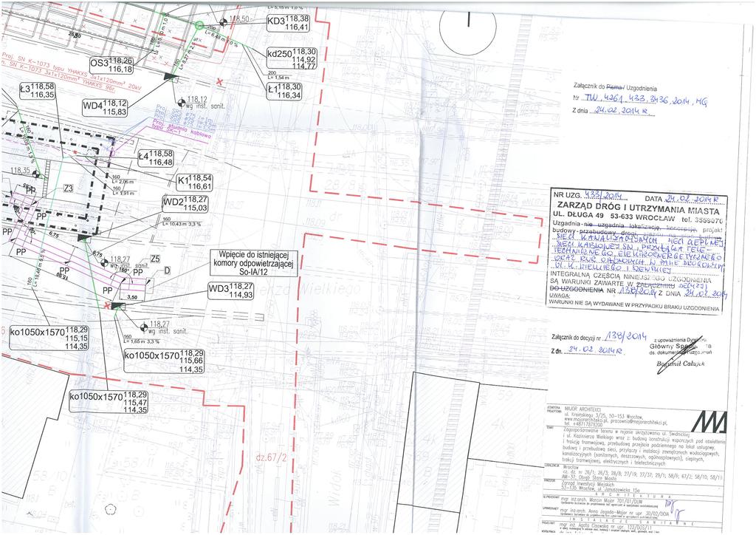Click the north arrow circle symbol
This screenshot has height=535, width=756.
467,27
